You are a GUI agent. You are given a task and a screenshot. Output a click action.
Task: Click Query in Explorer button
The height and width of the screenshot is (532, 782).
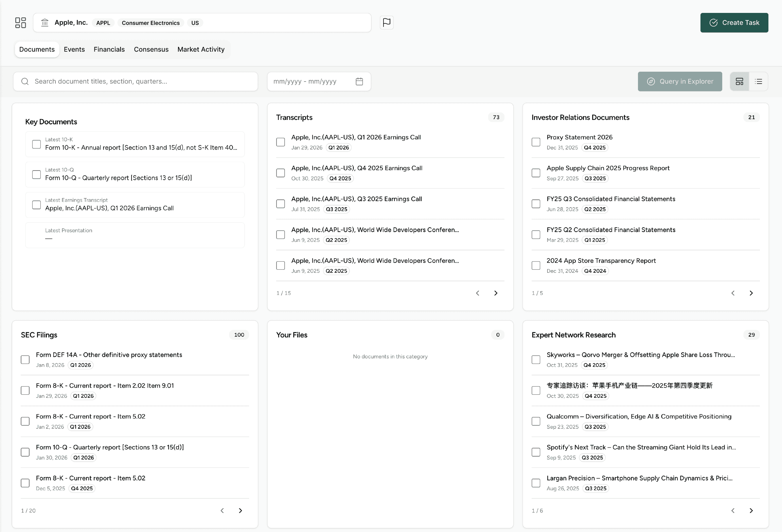tap(680, 82)
